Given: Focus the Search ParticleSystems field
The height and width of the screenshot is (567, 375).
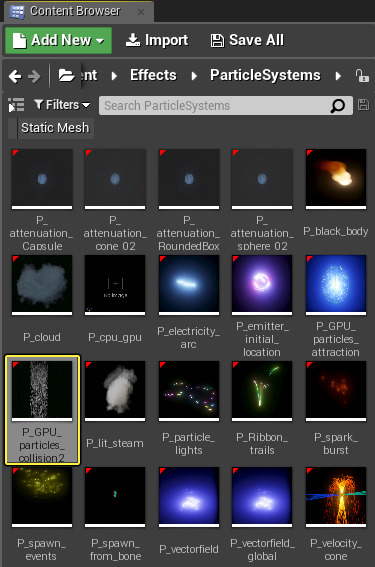Looking at the screenshot, I should (x=226, y=106).
